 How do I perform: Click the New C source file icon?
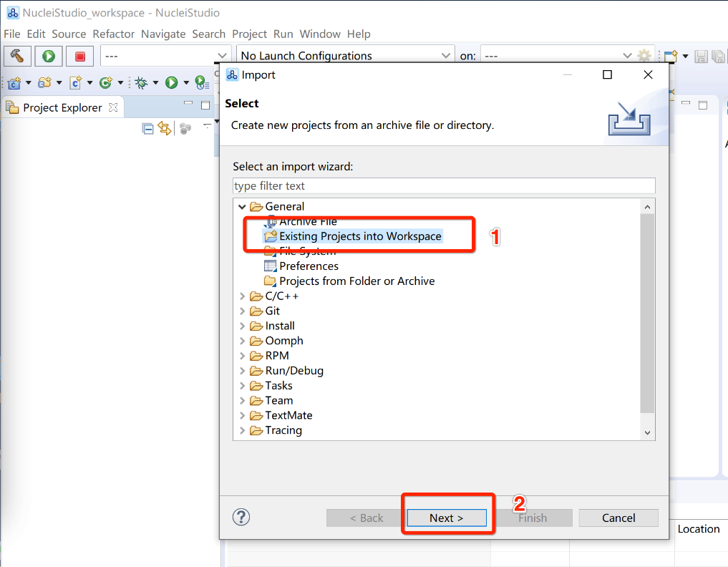click(76, 82)
